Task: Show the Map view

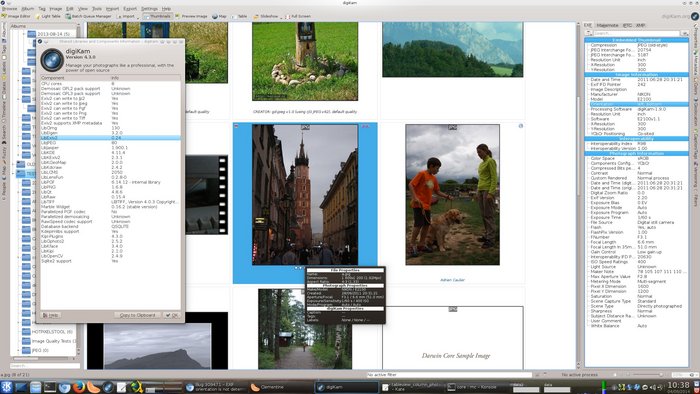Action: click(x=219, y=16)
